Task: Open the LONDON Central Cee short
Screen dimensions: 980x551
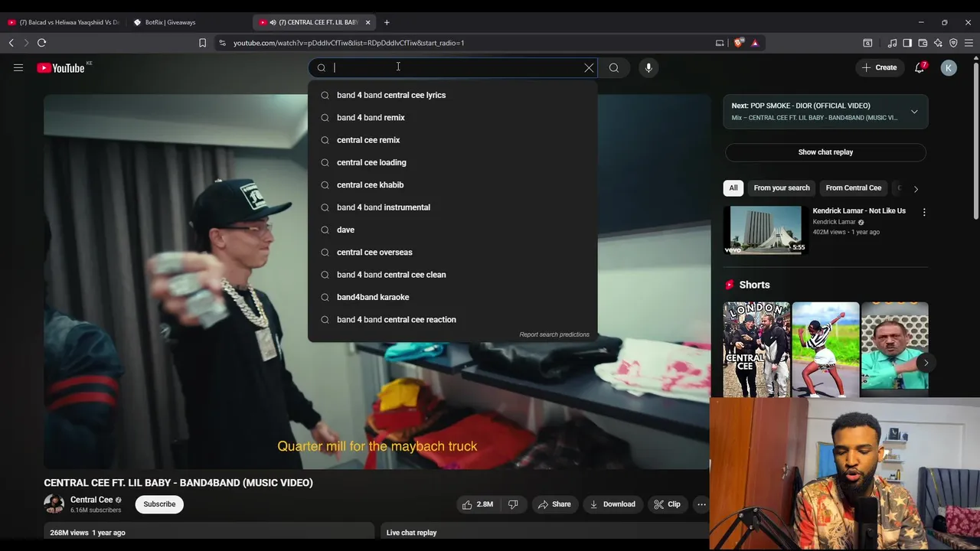Action: point(756,350)
